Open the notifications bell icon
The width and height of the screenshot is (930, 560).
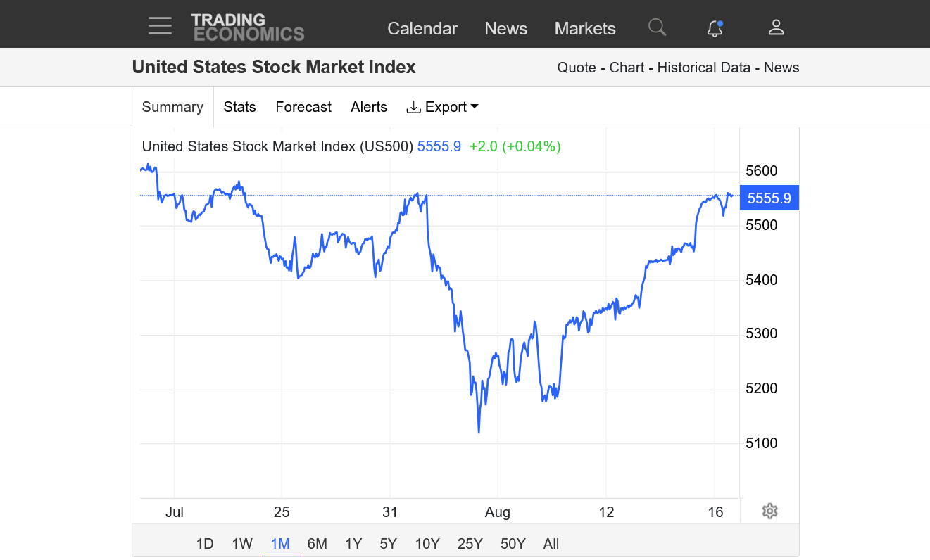(x=715, y=28)
